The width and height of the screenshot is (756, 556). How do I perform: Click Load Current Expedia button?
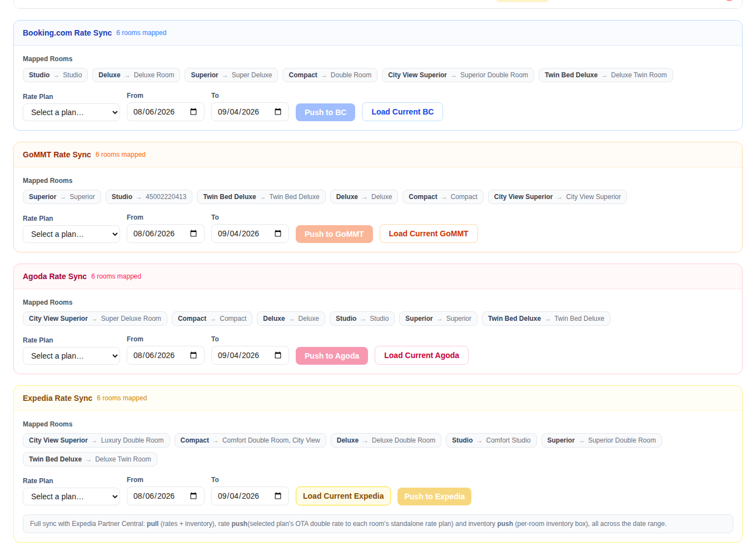[x=343, y=496]
